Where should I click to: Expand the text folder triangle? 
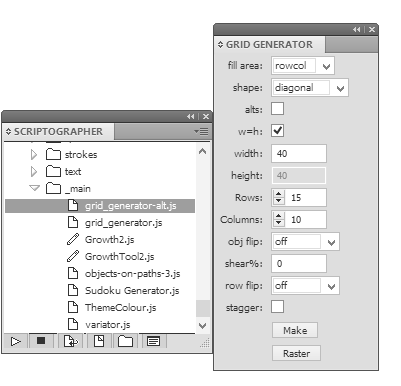point(34,171)
